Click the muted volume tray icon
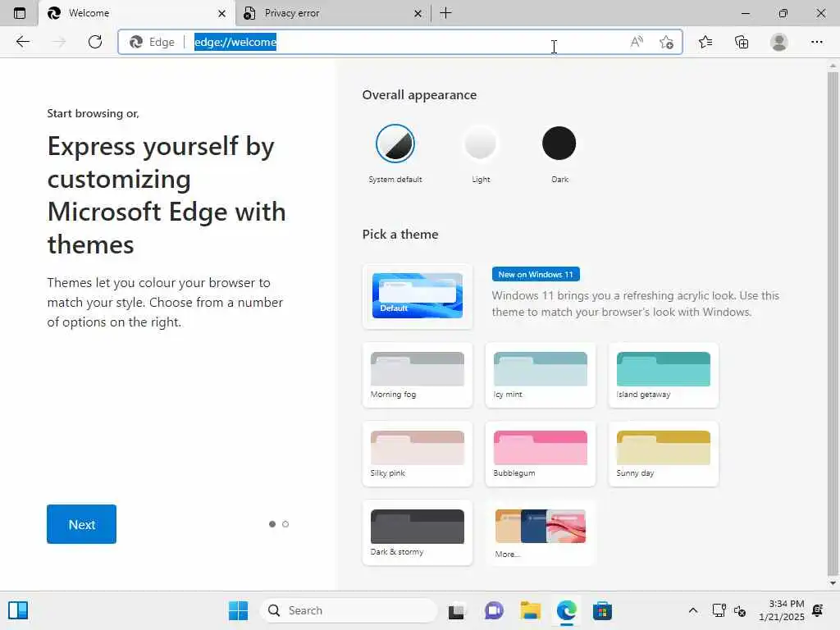 pyautogui.click(x=740, y=610)
